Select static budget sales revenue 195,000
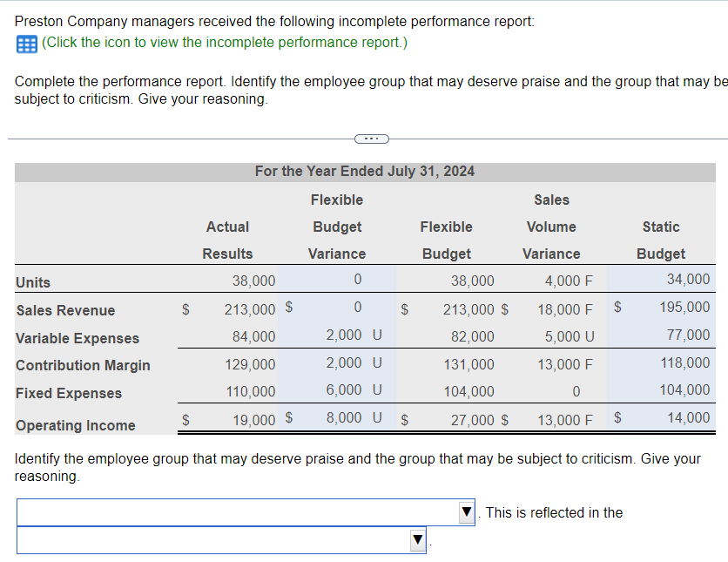This screenshot has width=728, height=562. pos(661,307)
